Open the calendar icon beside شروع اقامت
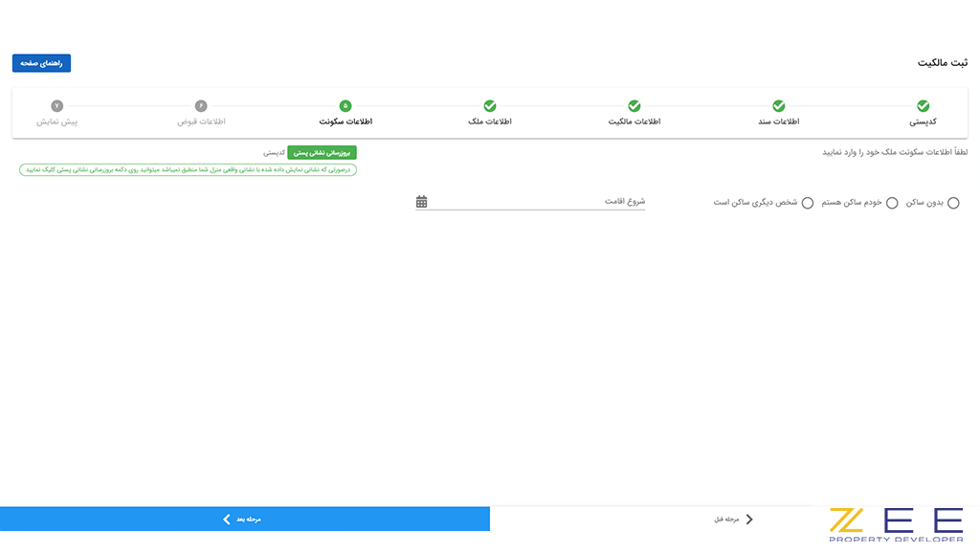 420,202
